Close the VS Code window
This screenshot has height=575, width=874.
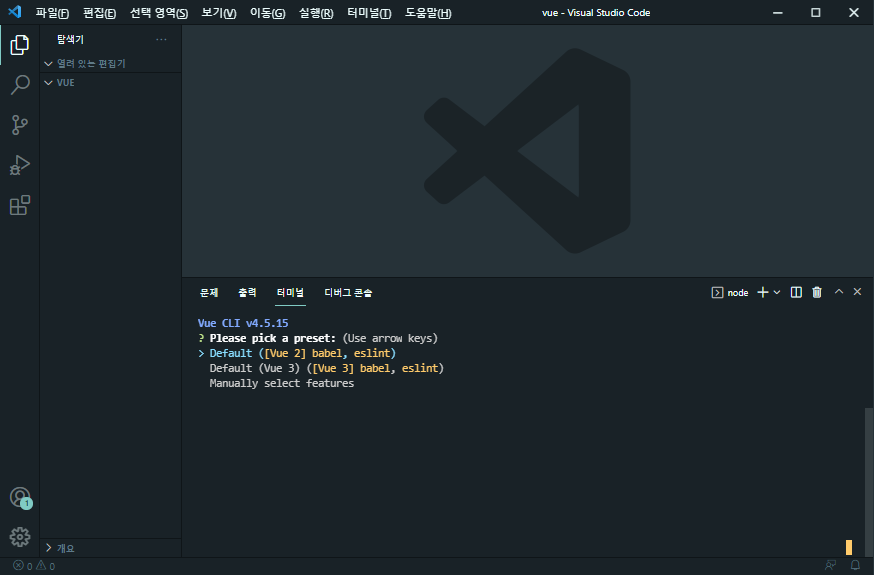[853, 12]
